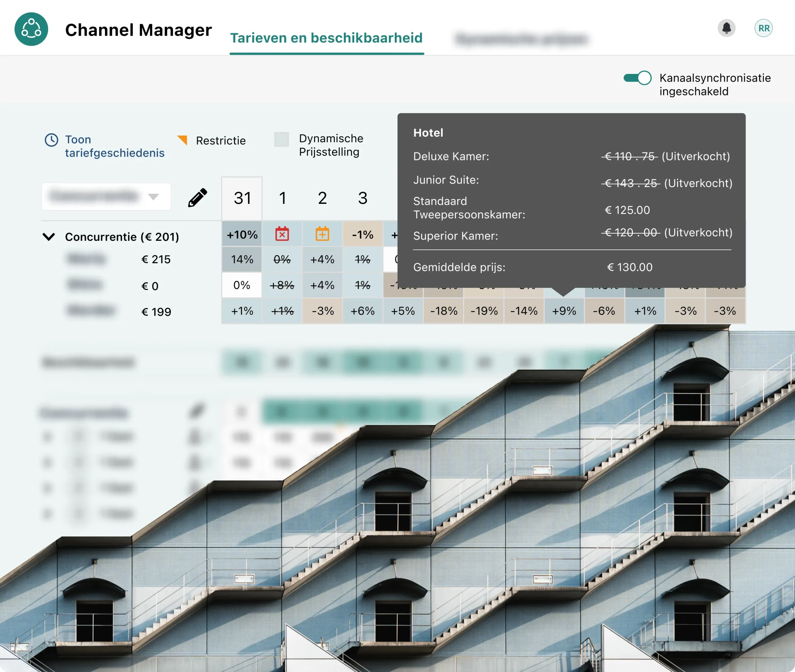Click the strikethrough +1% cell
Image resolution: width=795 pixels, height=672 pixels.
282,311
